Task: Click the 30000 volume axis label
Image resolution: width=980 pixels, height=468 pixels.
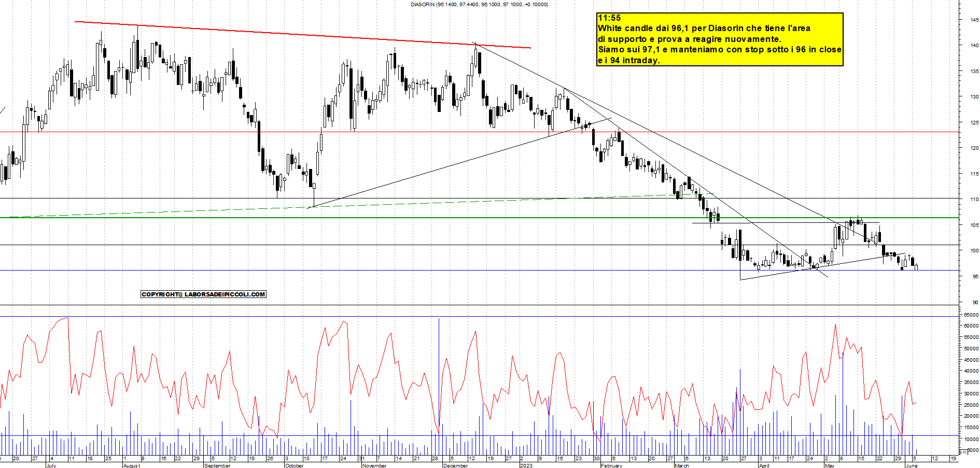Action: tap(971, 394)
